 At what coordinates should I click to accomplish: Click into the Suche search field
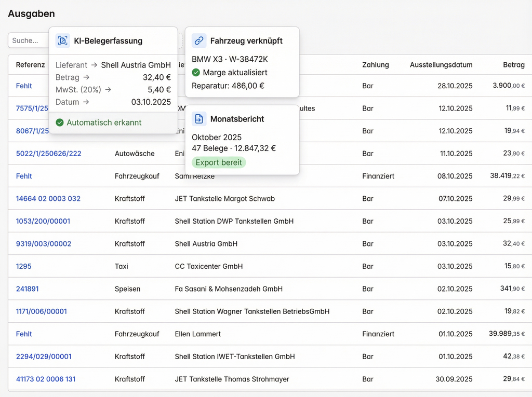(x=29, y=40)
